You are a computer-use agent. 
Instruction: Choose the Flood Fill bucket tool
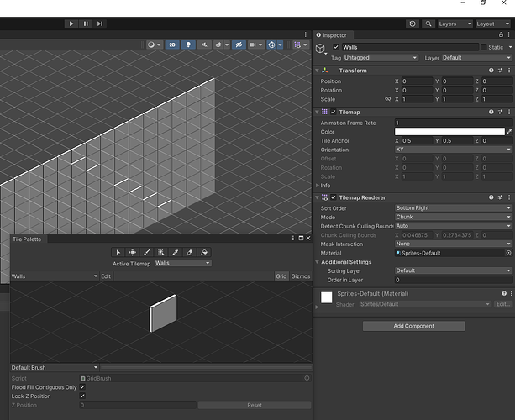204,252
